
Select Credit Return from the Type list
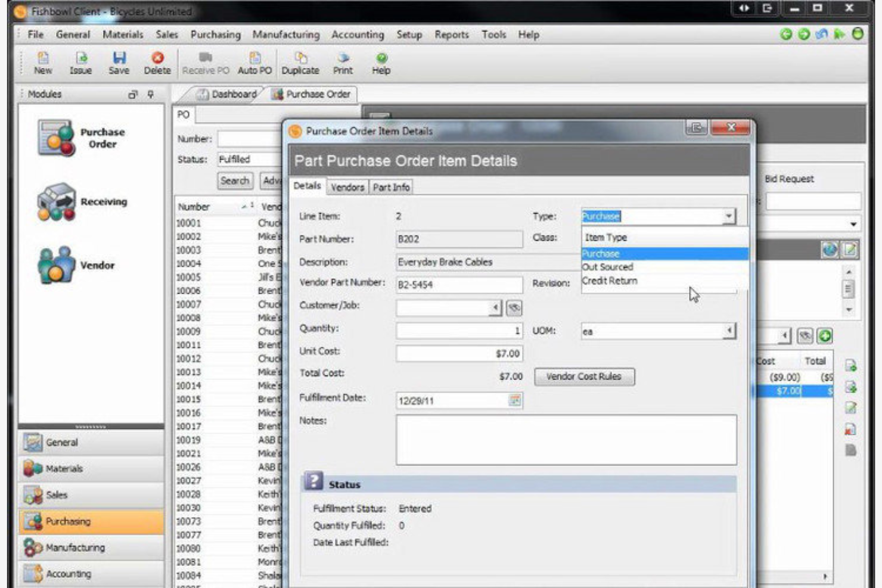610,281
